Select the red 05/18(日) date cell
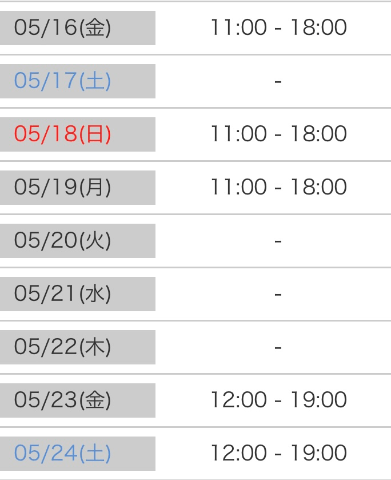This screenshot has width=391, height=480. 77,134
